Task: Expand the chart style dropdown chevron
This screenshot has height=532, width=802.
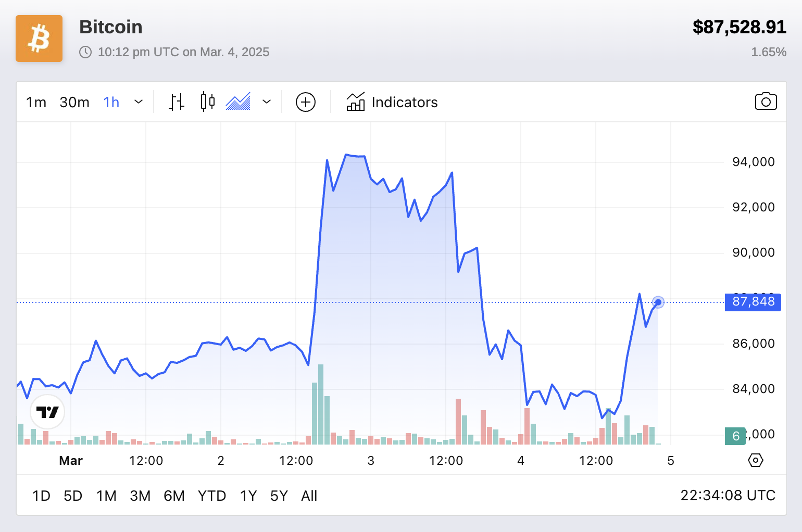Action: (267, 102)
